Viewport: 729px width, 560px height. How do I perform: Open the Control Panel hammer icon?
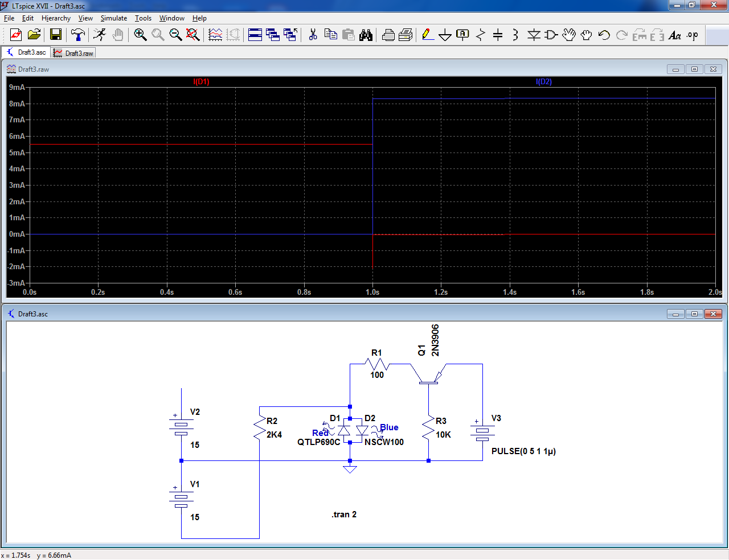coord(77,35)
